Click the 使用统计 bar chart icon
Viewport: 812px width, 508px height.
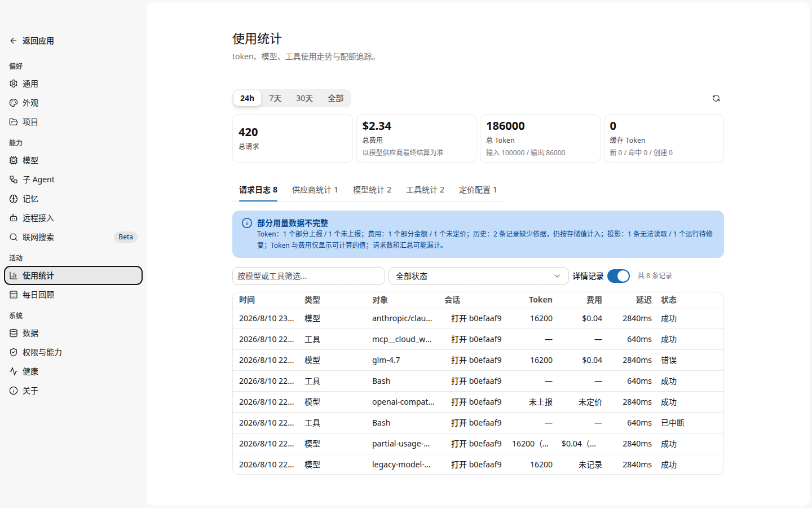pyautogui.click(x=14, y=275)
